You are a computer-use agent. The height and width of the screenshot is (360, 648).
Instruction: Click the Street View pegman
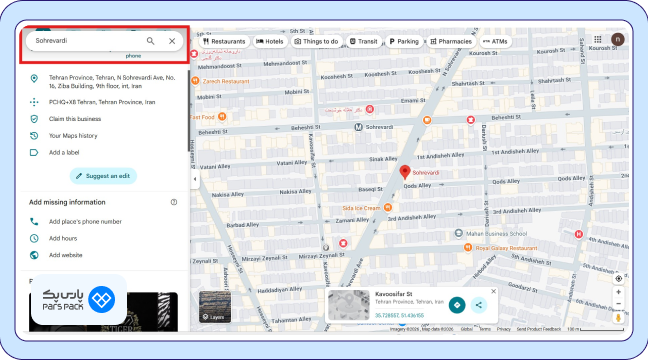pos(619,317)
